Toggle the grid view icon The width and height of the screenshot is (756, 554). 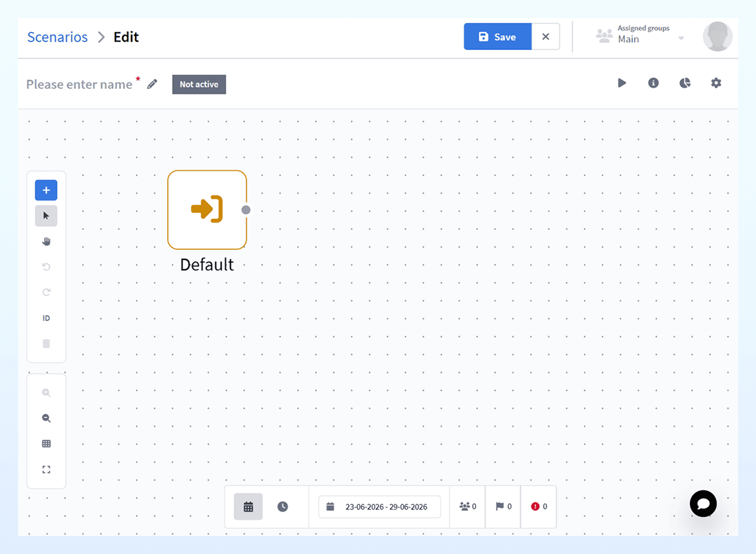(46, 444)
